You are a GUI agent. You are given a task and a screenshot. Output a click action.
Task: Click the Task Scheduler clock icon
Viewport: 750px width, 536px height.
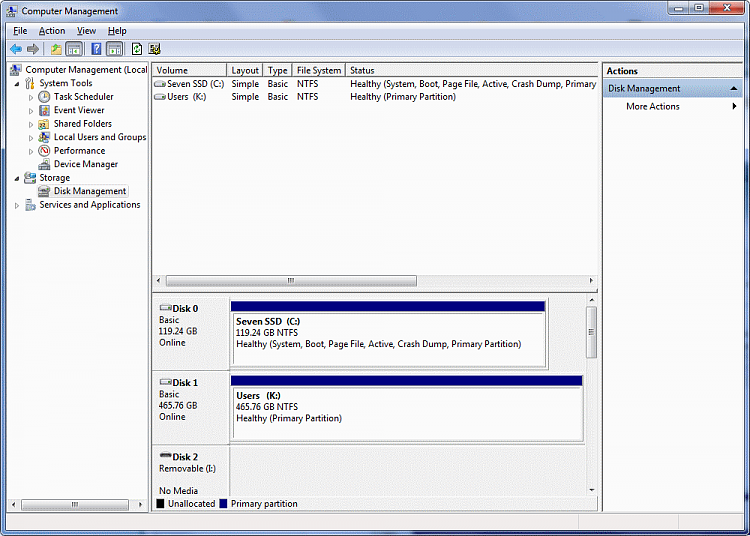point(44,97)
